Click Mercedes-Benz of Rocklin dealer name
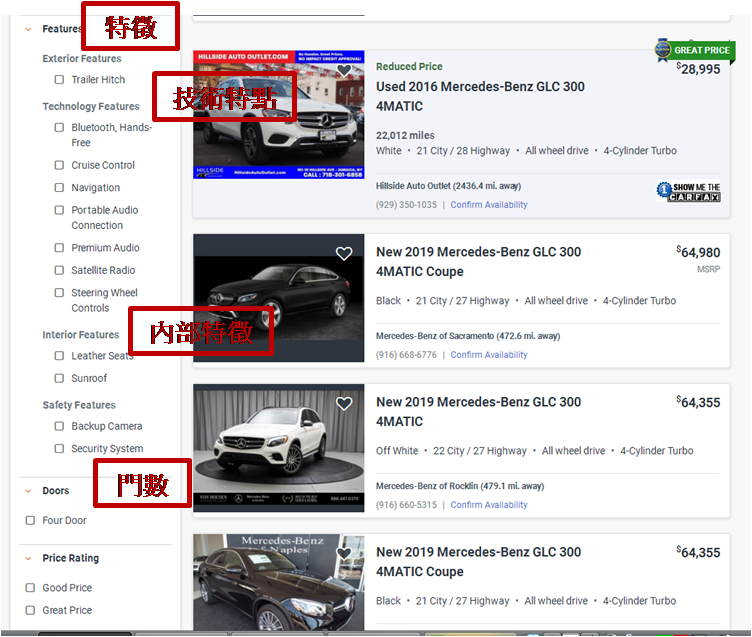The width and height of the screenshot is (752, 637). [x=427, y=486]
